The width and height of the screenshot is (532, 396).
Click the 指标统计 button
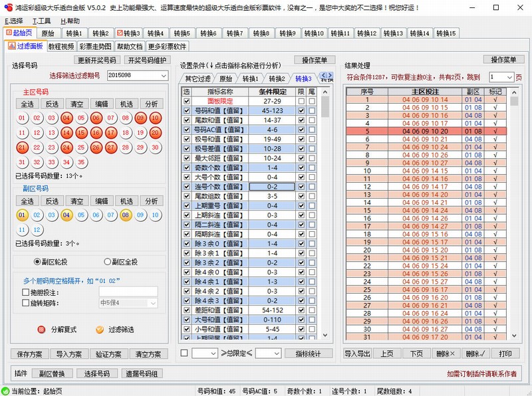[307, 354]
